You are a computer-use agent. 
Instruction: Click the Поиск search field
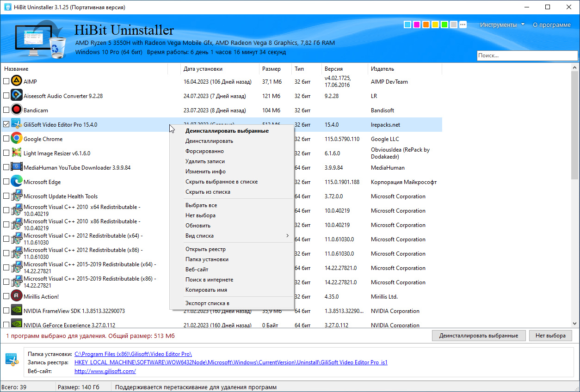coord(527,55)
